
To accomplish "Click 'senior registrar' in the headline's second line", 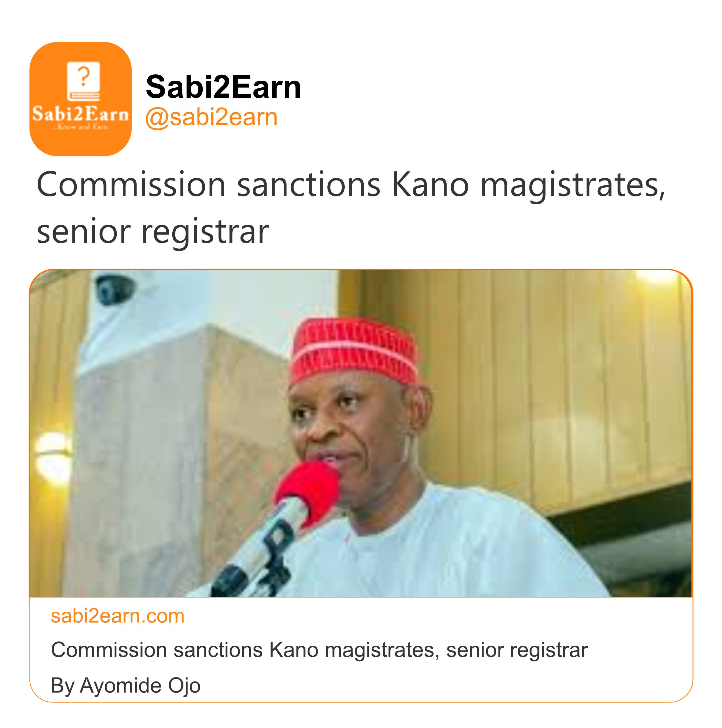I will tap(153, 231).
